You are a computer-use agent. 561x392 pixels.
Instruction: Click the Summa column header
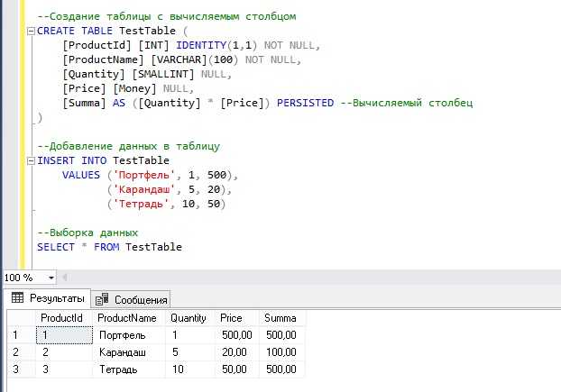(282, 318)
